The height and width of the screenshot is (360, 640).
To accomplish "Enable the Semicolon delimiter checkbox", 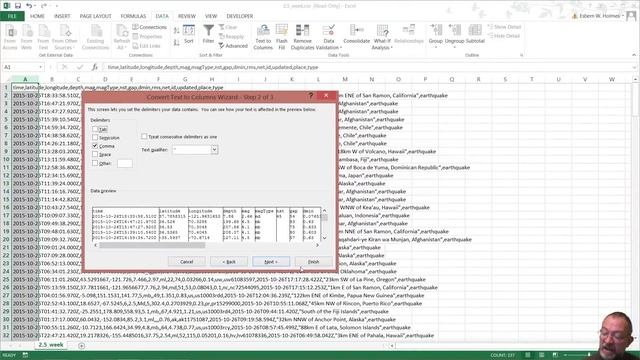I will [95, 138].
